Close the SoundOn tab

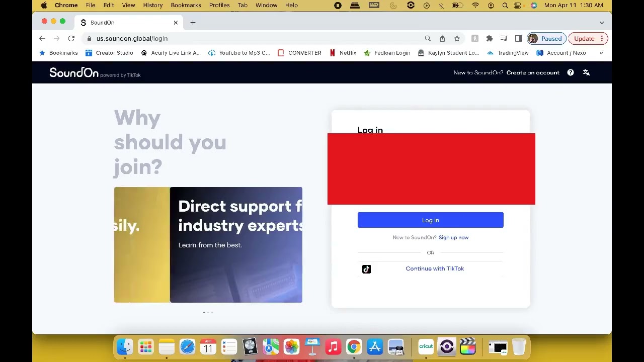click(176, 23)
